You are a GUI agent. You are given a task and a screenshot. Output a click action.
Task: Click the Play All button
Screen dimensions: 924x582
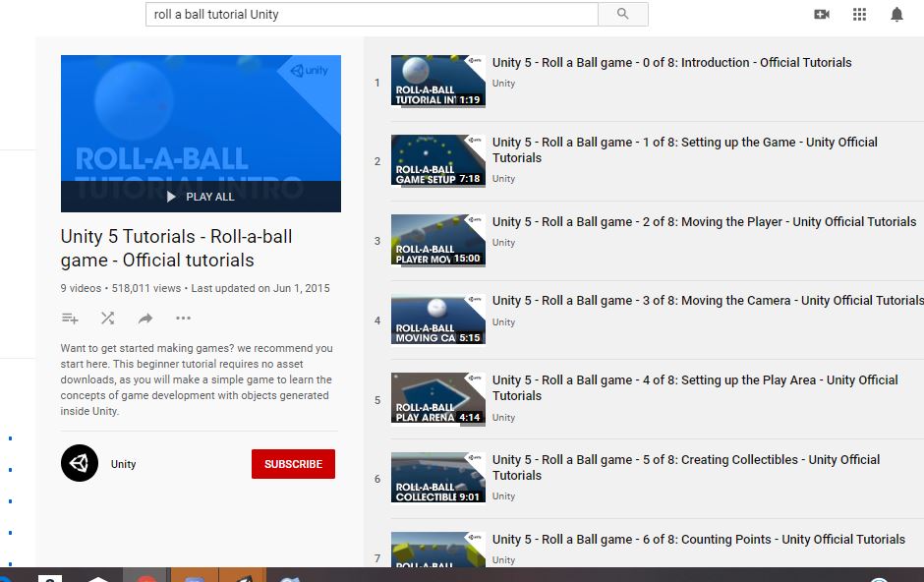click(201, 197)
